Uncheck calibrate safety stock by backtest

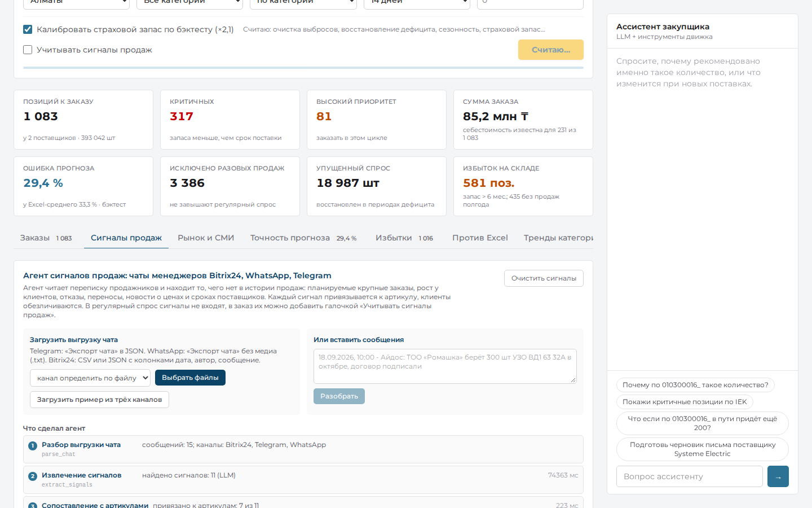28,29
